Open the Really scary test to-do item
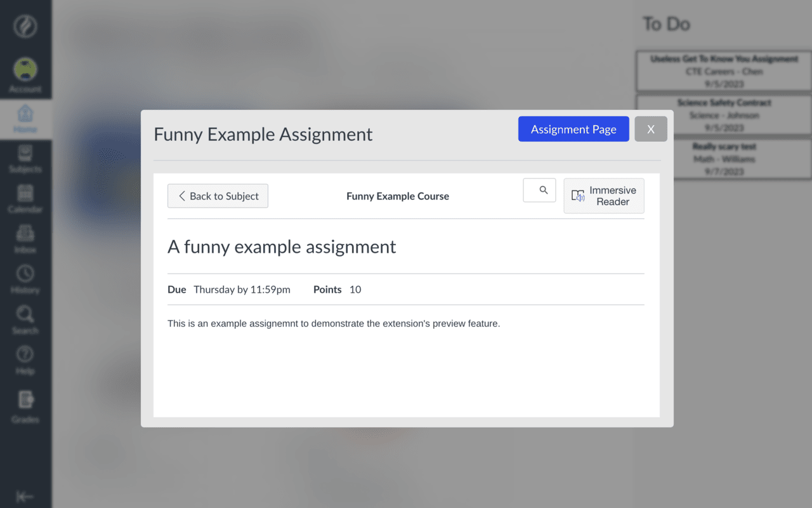This screenshot has width=812, height=508. 724,159
